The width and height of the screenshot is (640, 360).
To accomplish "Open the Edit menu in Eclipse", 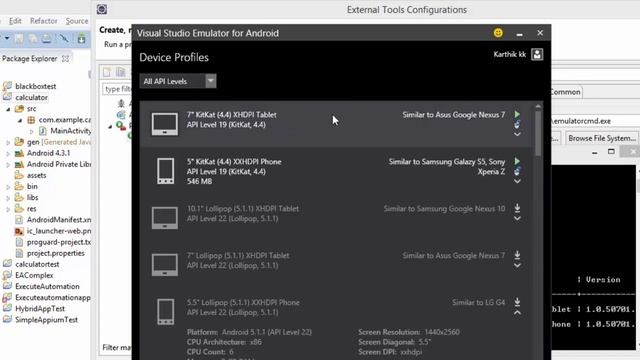I will pyautogui.click(x=15, y=21).
